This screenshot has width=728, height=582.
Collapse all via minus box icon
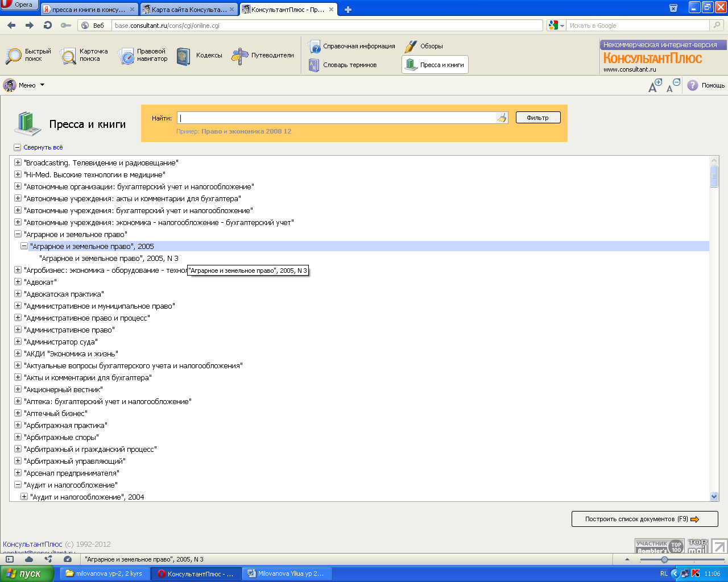coord(18,147)
